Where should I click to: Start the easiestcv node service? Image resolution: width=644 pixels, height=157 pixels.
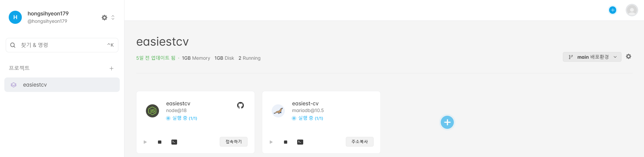tap(145, 142)
